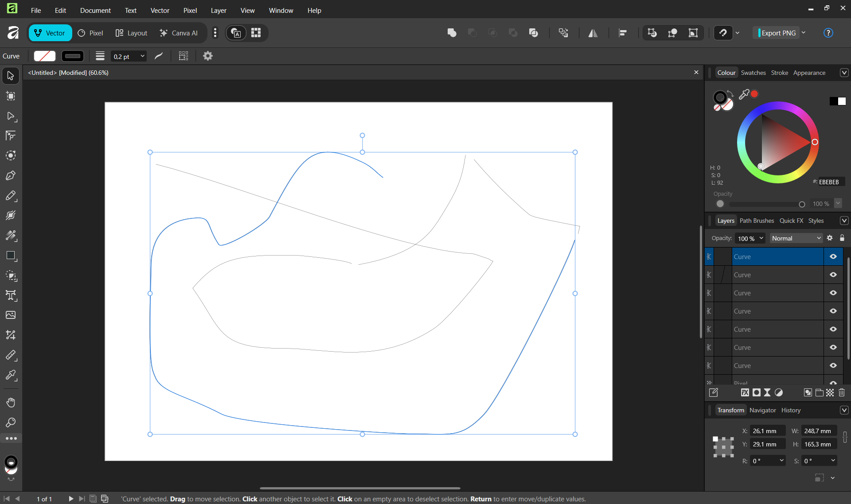Open the stroke width 0,2 pt dropdown
The width and height of the screenshot is (851, 504).
pos(142,56)
